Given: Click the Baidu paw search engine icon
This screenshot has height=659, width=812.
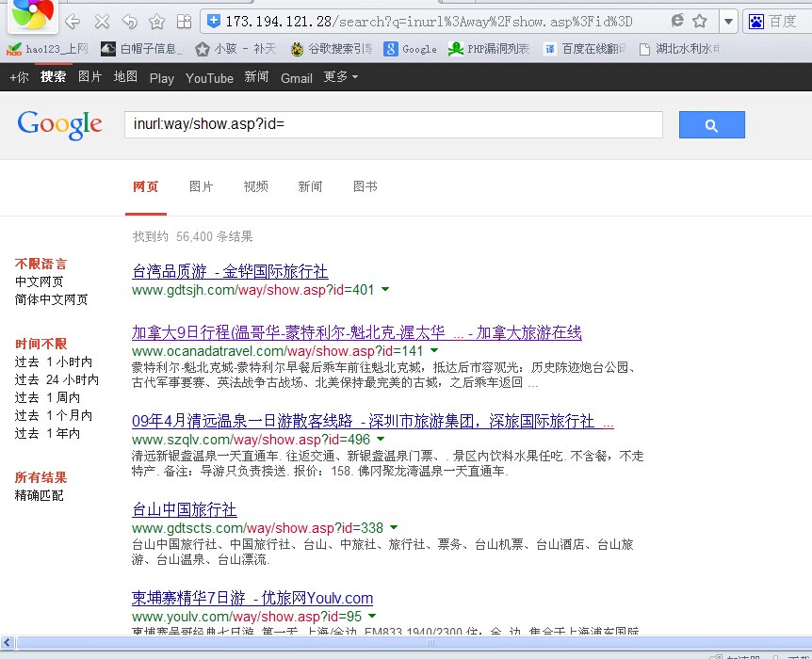Looking at the screenshot, I should 756,22.
